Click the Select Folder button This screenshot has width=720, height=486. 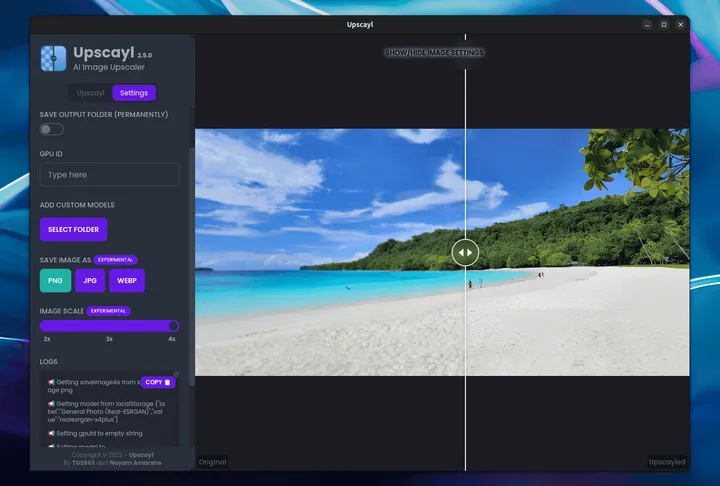click(73, 229)
